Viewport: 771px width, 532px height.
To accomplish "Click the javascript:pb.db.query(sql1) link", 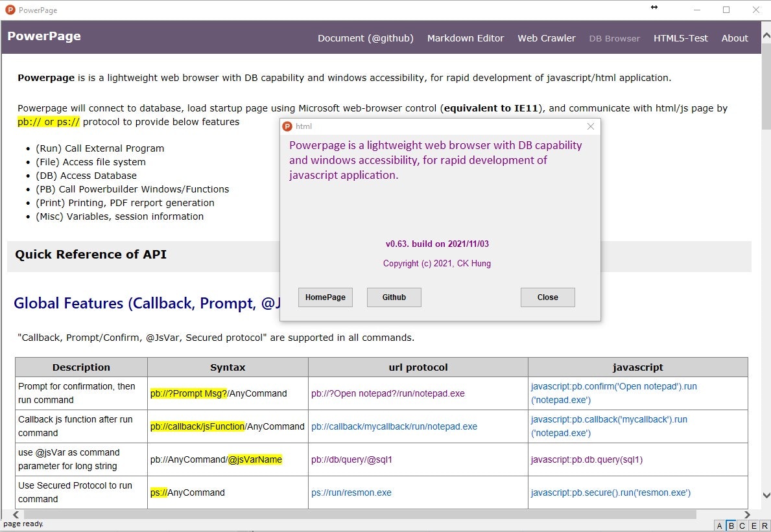I will coord(587,460).
